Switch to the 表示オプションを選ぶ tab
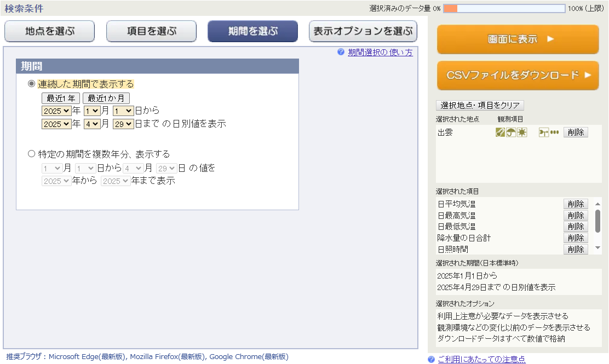The width and height of the screenshot is (609, 364). pos(363,31)
